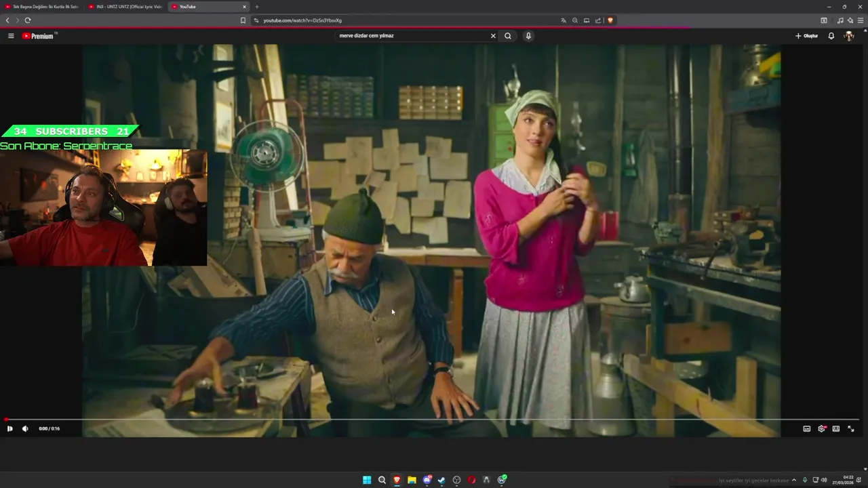868x488 pixels.
Task: Click the youtube.com address bar URL
Action: [x=302, y=20]
